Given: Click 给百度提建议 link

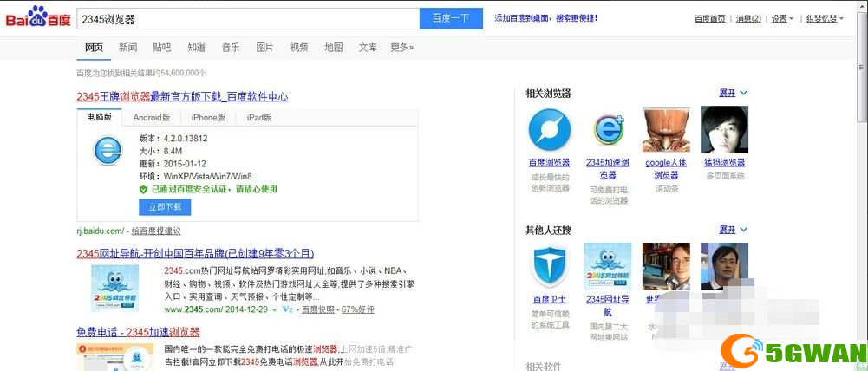Looking at the screenshot, I should coord(156,231).
